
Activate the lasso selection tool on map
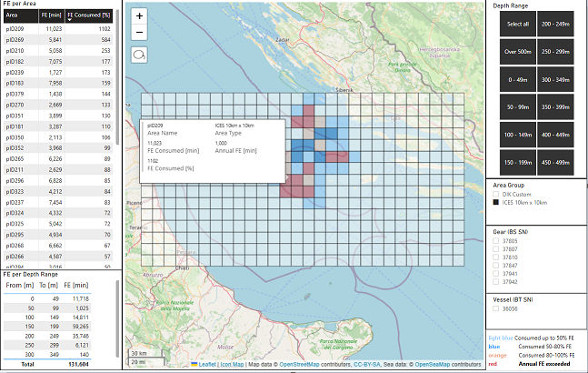tap(139, 55)
